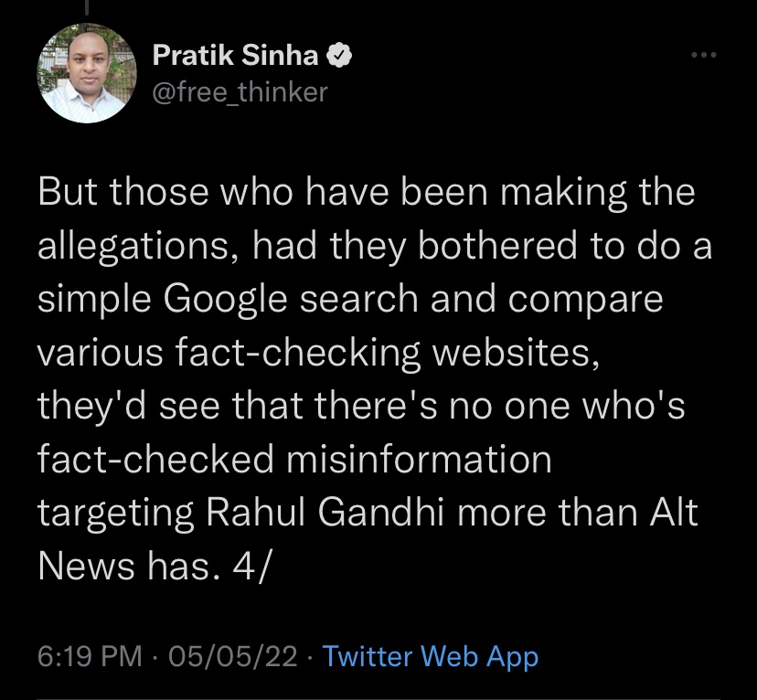Click the word "allegations," in the tweet
This screenshot has height=700, width=757.
[133, 247]
